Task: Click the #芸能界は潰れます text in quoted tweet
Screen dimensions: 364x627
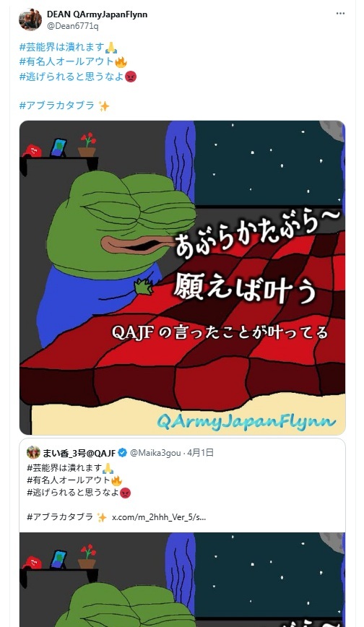Action: pos(64,467)
